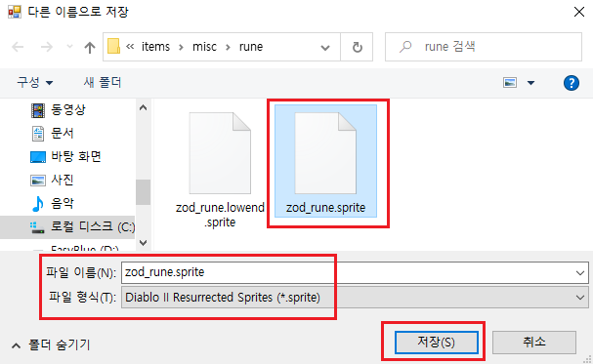593x364 pixels.
Task: Click the dialog title bar app icon
Action: click(15, 12)
